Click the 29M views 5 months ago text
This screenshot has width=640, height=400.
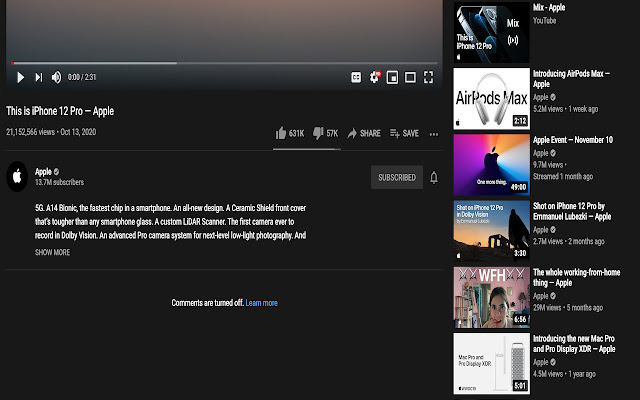pyautogui.click(x=568, y=307)
